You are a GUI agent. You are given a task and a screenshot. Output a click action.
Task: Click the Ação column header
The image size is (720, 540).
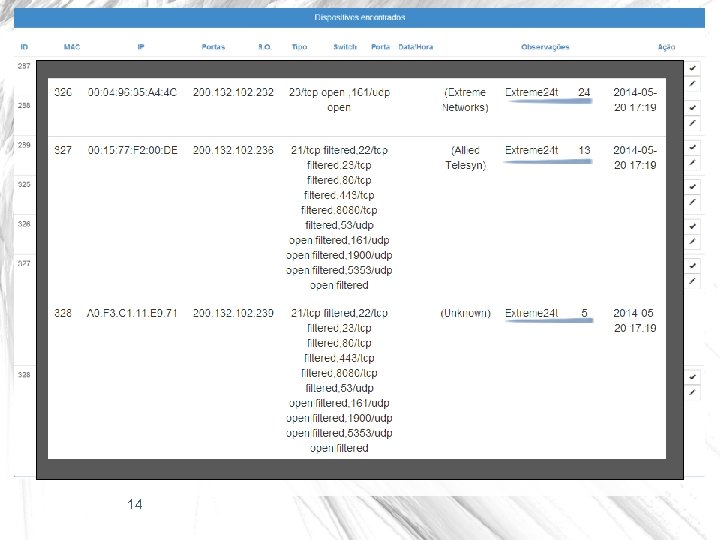point(666,47)
